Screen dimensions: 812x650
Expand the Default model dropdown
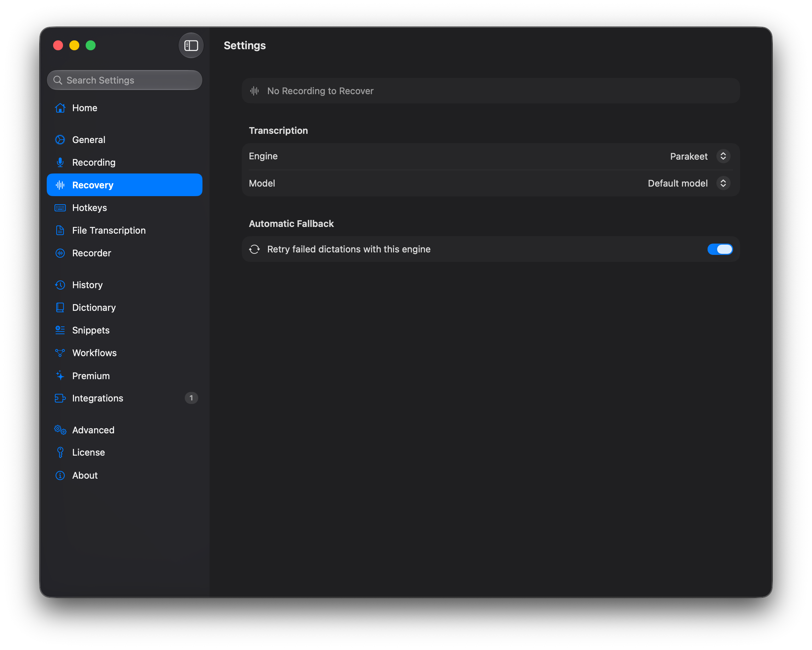coord(688,183)
